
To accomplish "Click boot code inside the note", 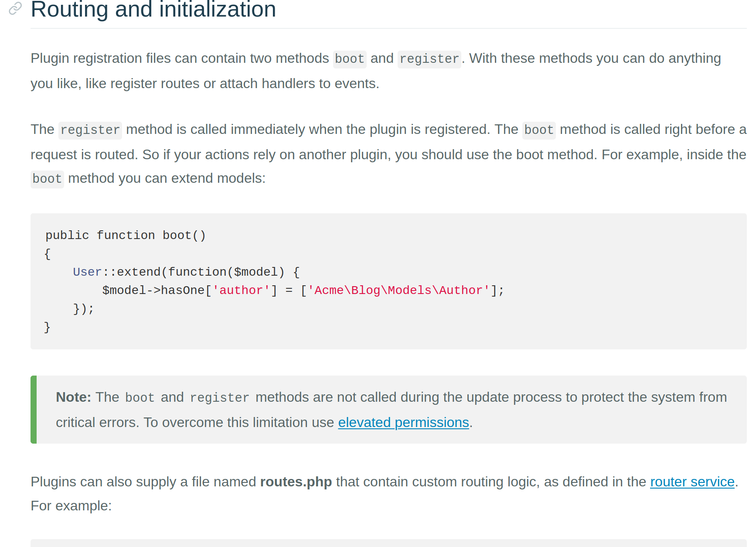I will click(140, 398).
